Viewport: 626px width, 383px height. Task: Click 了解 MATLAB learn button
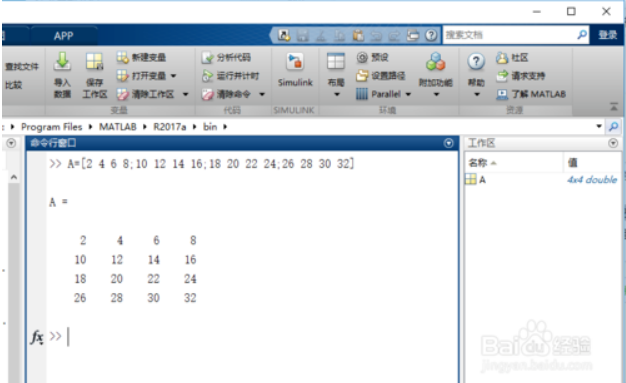pyautogui.click(x=531, y=94)
